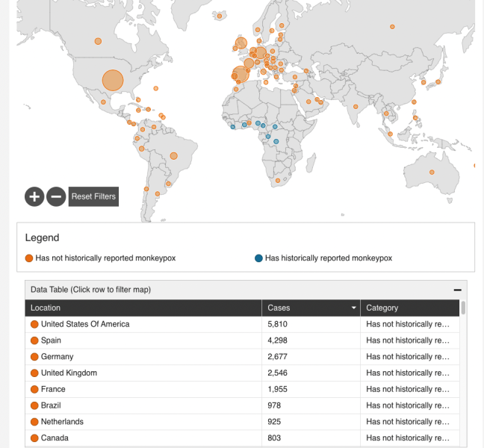Image resolution: width=484 pixels, height=448 pixels.
Task: Filter map by United States Of America row
Action: 85,324
